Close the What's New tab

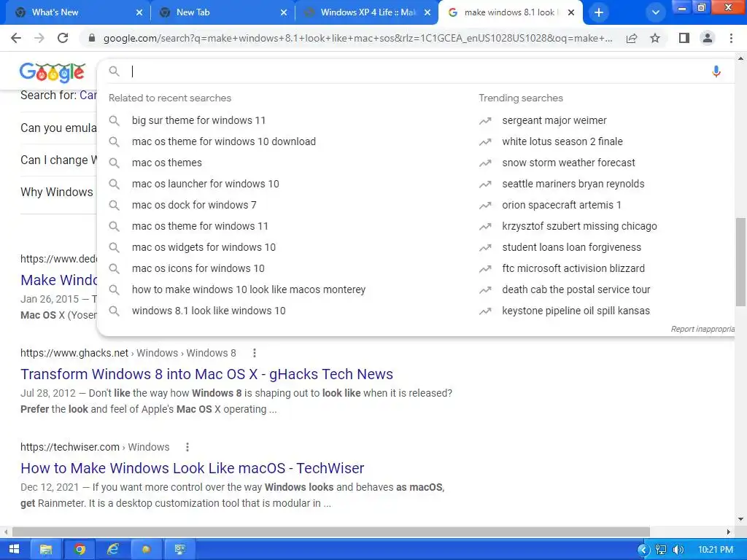tap(139, 13)
